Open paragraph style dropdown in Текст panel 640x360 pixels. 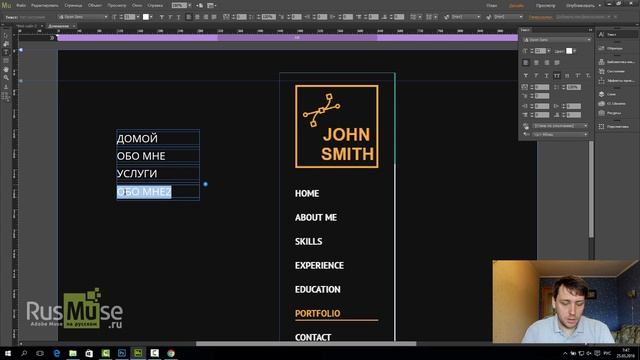click(x=560, y=126)
